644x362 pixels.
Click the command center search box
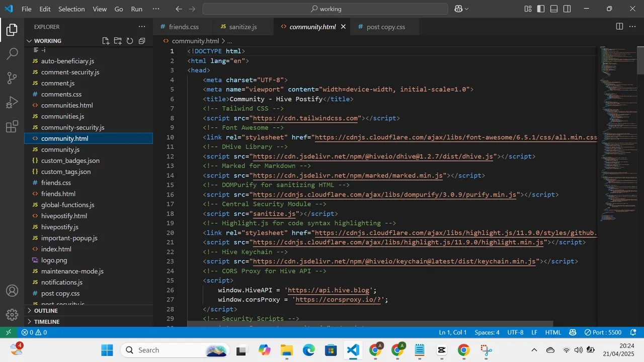click(x=325, y=9)
